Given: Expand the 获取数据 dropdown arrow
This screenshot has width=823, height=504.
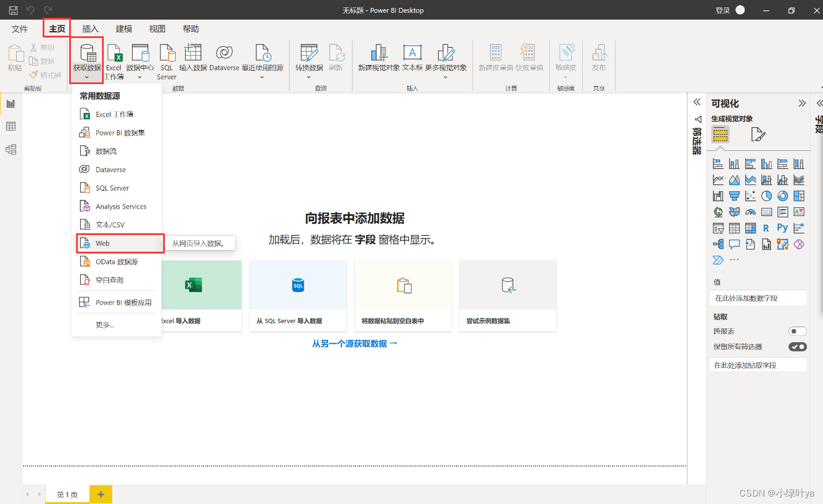Looking at the screenshot, I should tap(86, 76).
